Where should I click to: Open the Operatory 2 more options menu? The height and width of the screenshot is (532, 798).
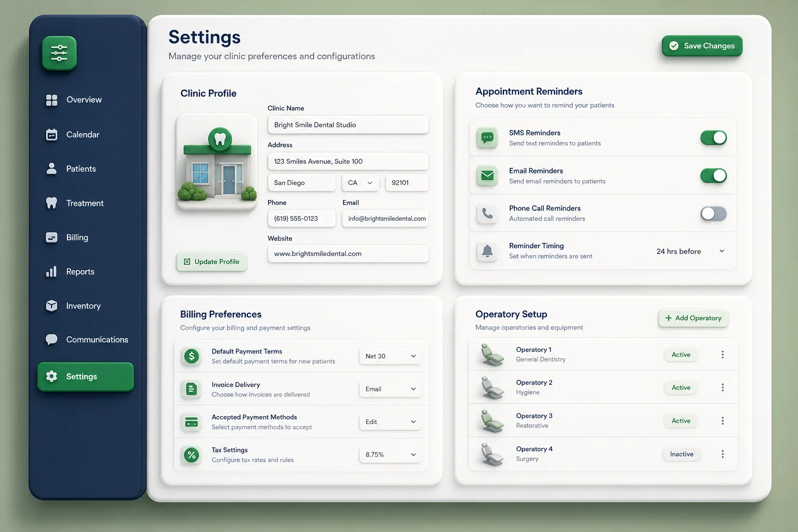pos(722,388)
